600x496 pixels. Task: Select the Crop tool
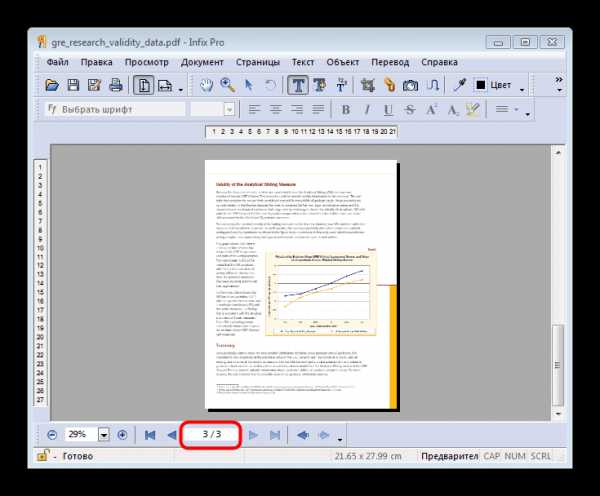coord(368,85)
